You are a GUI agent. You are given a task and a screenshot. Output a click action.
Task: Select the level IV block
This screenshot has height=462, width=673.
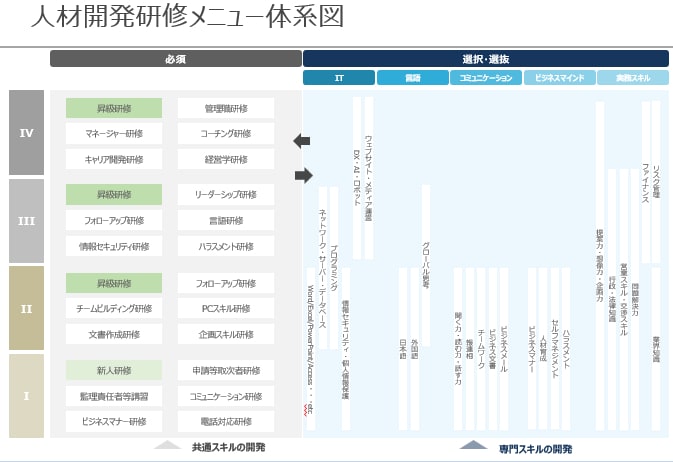26,132
